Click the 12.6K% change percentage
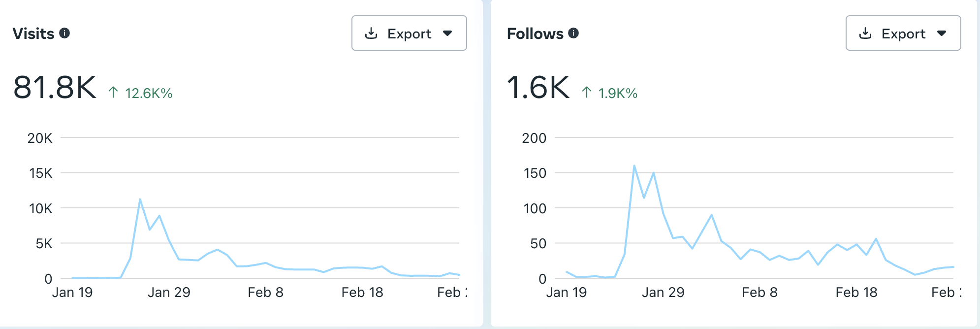The height and width of the screenshot is (329, 980). (149, 93)
